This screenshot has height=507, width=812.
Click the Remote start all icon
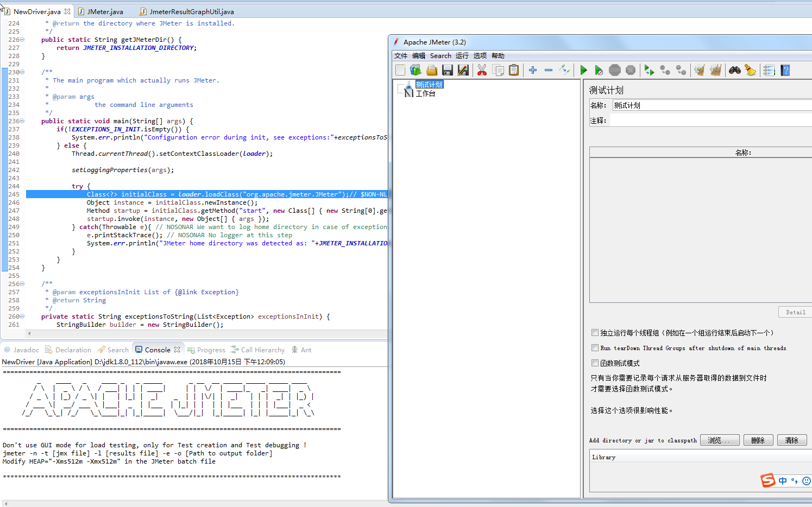[649, 70]
